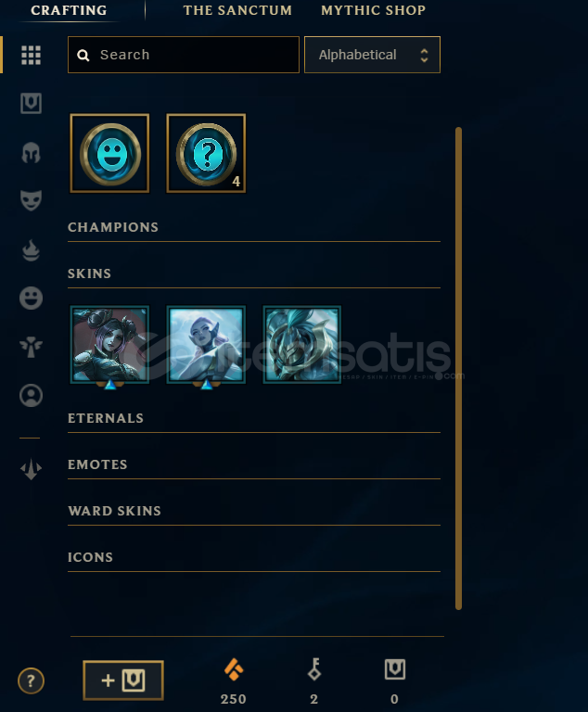Collapse the Skins section header
Image resolution: width=588 pixels, height=712 pixels.
(90, 273)
